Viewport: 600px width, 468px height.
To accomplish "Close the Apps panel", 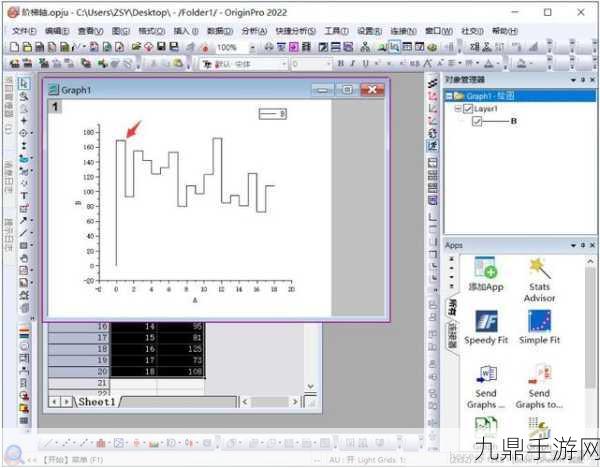I will tap(592, 245).
